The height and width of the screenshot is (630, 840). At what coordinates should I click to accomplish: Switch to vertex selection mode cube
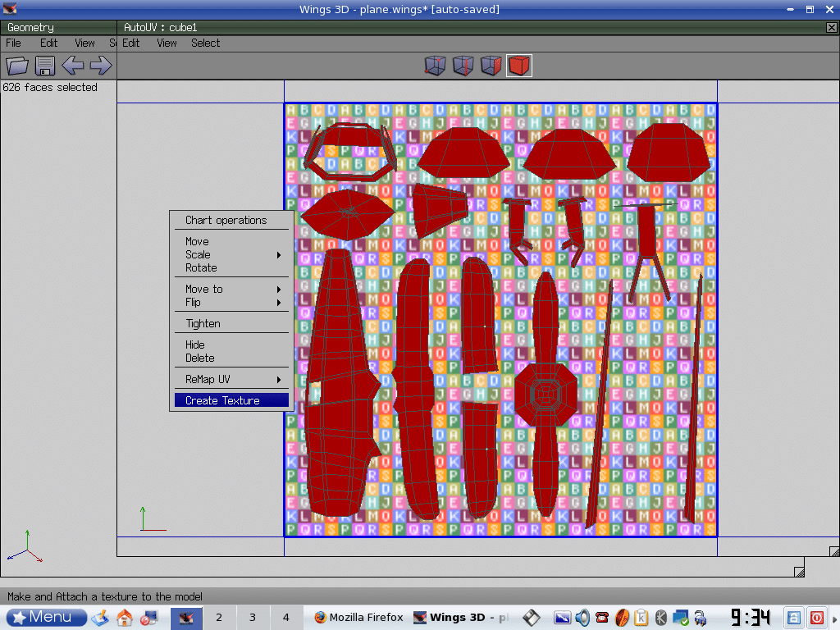[436, 66]
